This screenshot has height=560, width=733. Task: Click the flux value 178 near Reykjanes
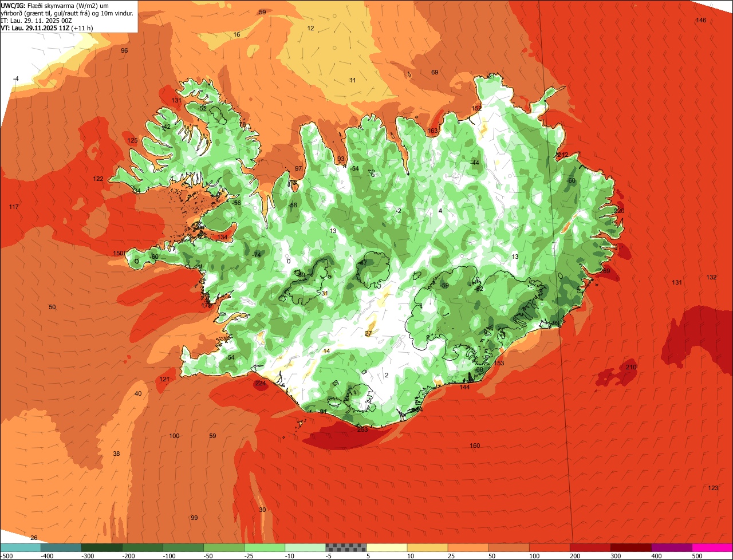pyautogui.click(x=207, y=305)
